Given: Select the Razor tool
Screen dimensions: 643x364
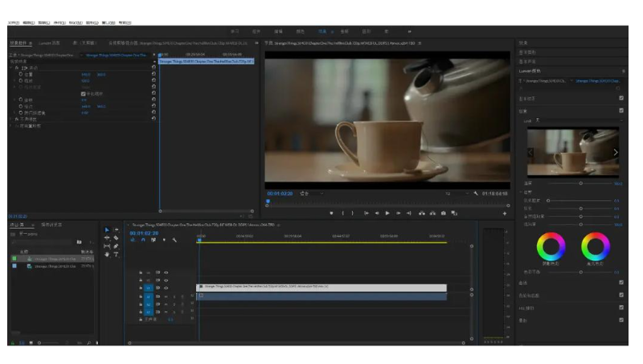Looking at the screenshot, I should tap(116, 238).
